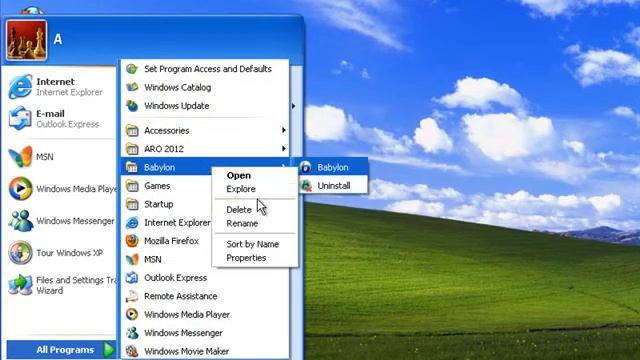Click the user name A
Screen dimensions: 640x360
[x=58, y=40]
